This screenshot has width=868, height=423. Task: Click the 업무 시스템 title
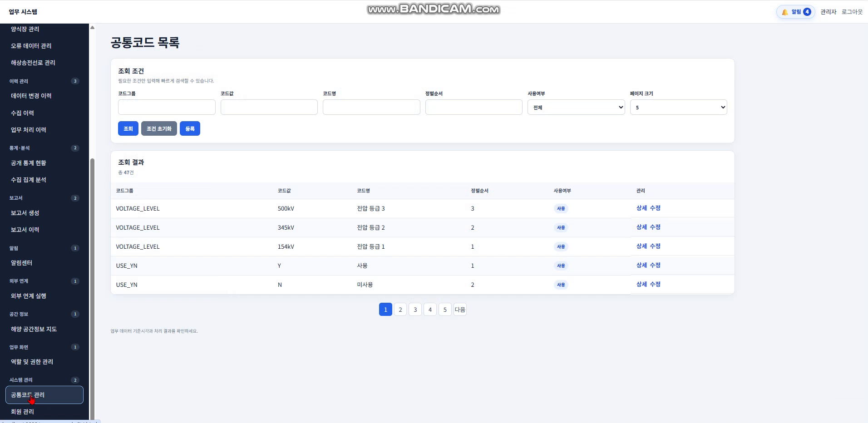(x=23, y=12)
